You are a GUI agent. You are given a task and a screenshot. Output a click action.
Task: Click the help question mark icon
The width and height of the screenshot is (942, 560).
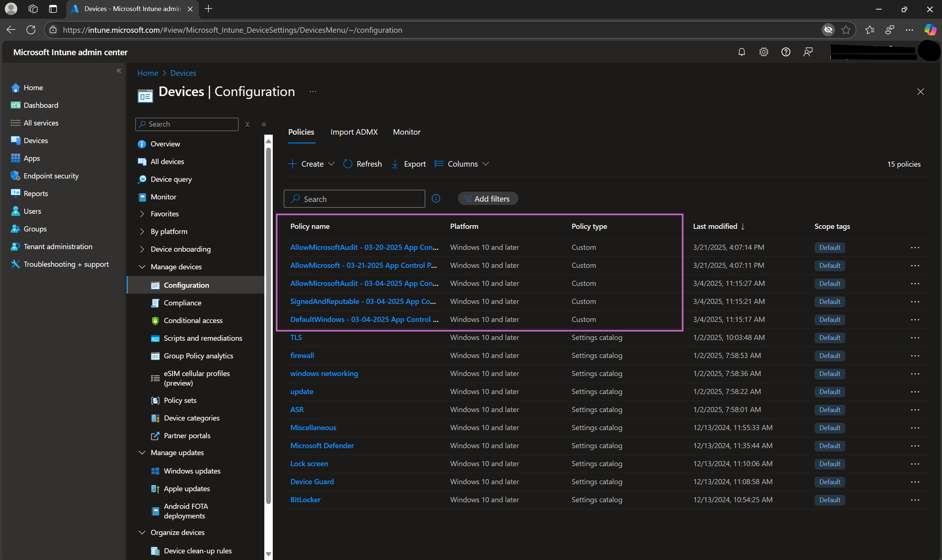click(x=786, y=52)
